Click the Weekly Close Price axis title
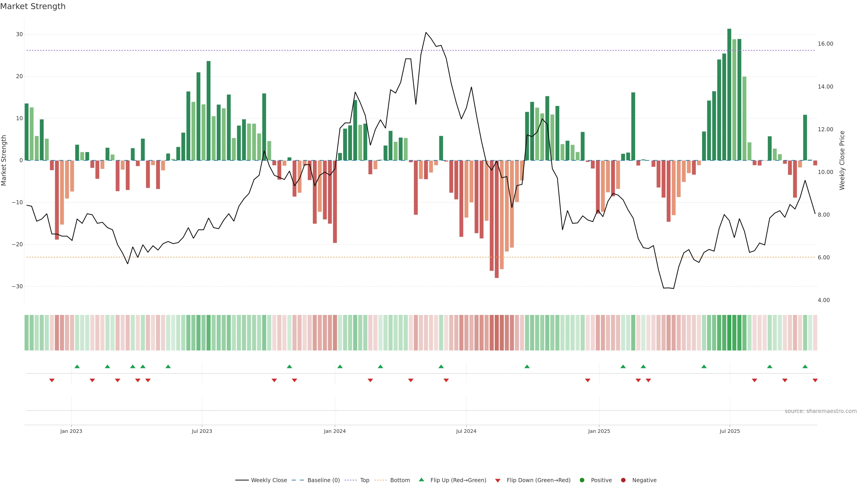 click(x=842, y=160)
